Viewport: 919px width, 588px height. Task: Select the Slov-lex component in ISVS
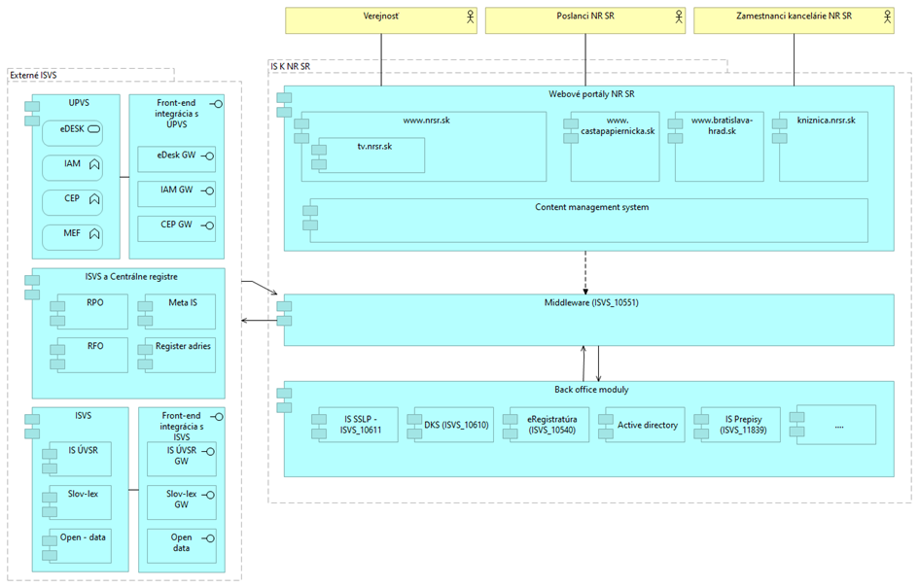[x=81, y=502]
